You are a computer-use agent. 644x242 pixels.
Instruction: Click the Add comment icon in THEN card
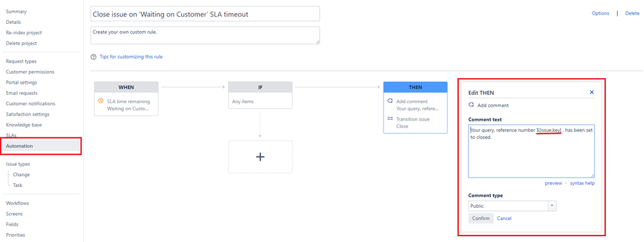click(390, 101)
